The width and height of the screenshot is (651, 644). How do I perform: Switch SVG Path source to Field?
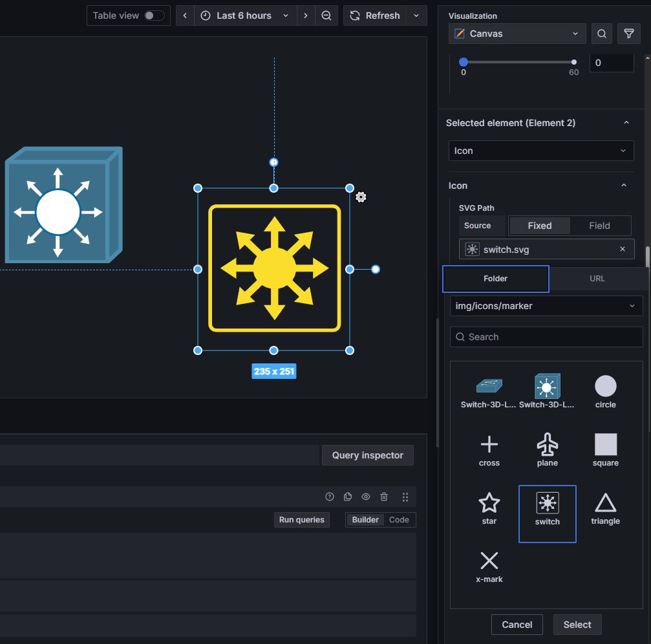coord(599,226)
